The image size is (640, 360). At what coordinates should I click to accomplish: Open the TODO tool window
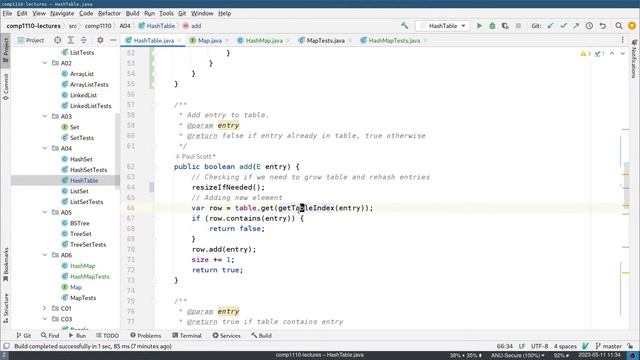coord(107,336)
